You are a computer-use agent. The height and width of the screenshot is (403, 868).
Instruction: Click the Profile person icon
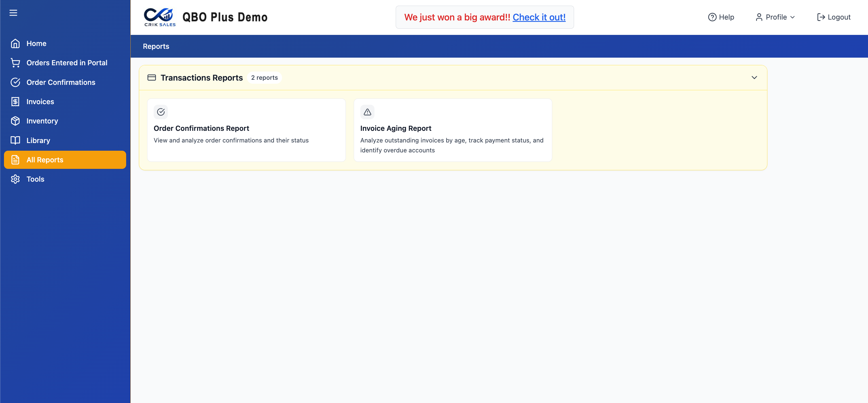pyautogui.click(x=759, y=17)
